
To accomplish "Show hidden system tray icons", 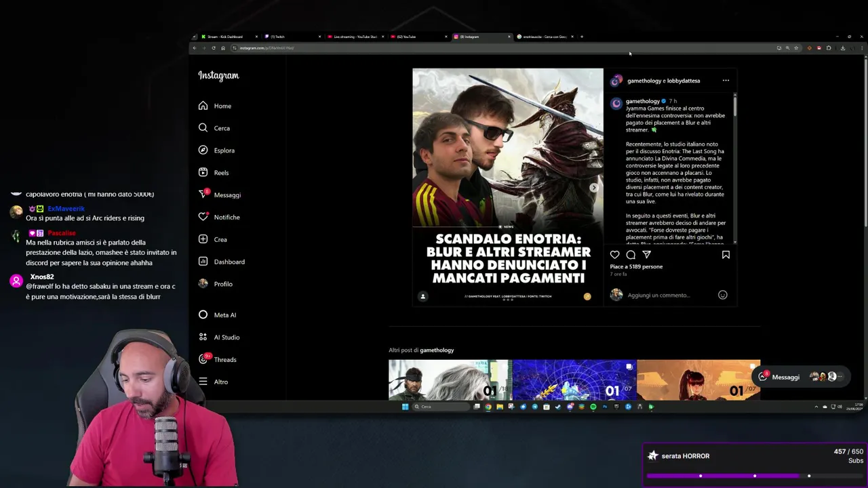I will (816, 407).
